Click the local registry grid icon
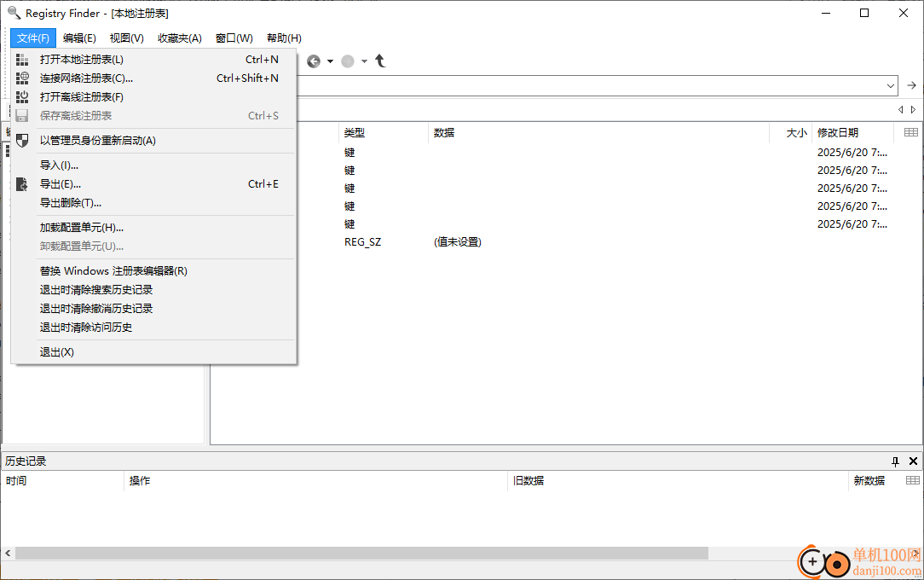The image size is (924, 580). (22, 60)
